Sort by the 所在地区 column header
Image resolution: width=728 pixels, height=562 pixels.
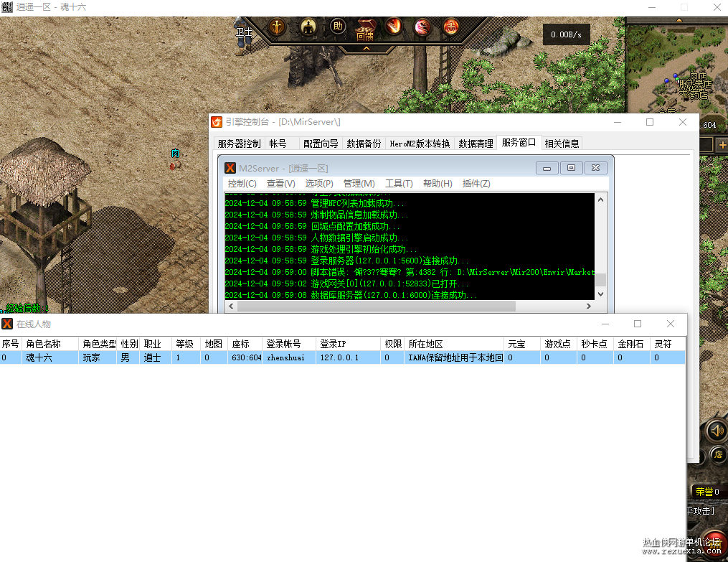(454, 344)
